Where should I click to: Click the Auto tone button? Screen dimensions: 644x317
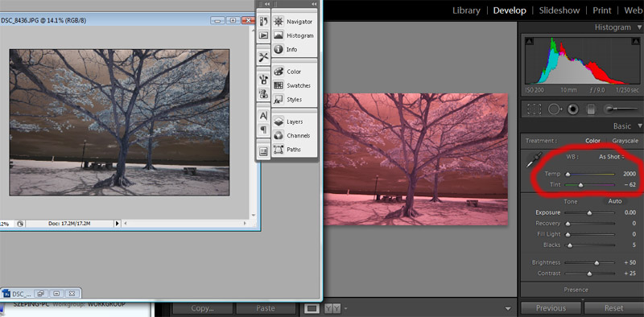click(615, 201)
